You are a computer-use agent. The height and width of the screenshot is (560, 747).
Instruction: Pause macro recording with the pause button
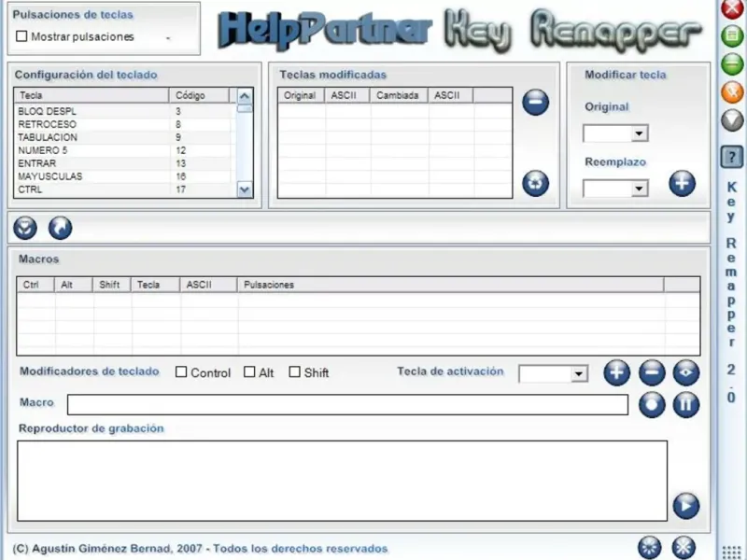click(x=686, y=405)
